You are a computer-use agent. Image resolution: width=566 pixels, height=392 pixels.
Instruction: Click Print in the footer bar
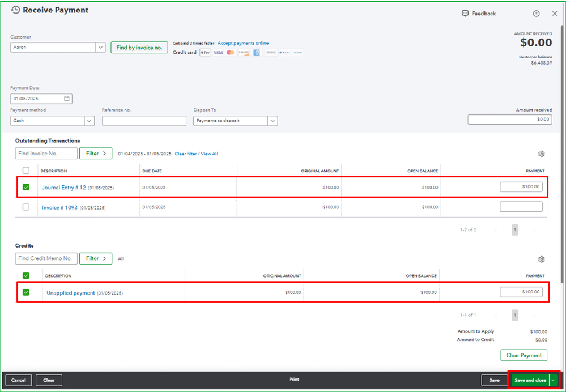[294, 380]
